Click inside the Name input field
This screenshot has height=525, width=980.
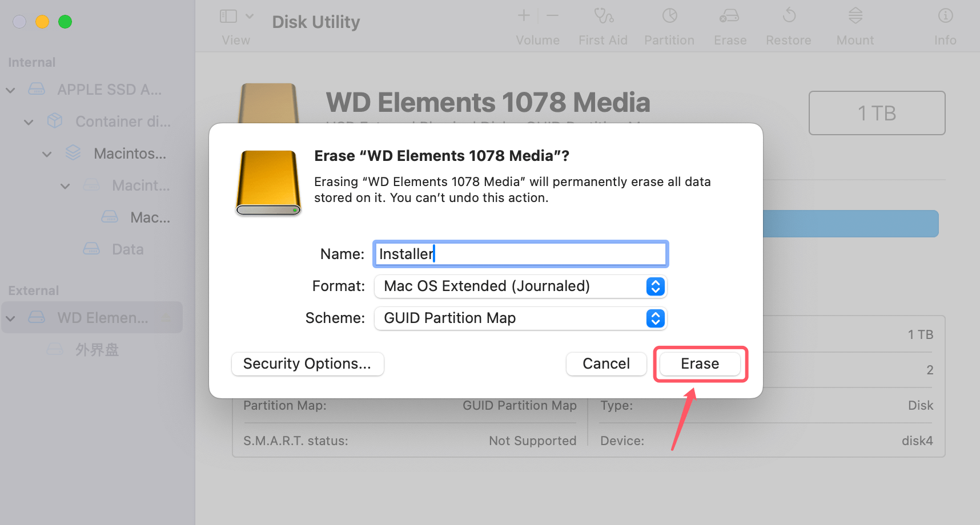pos(520,254)
